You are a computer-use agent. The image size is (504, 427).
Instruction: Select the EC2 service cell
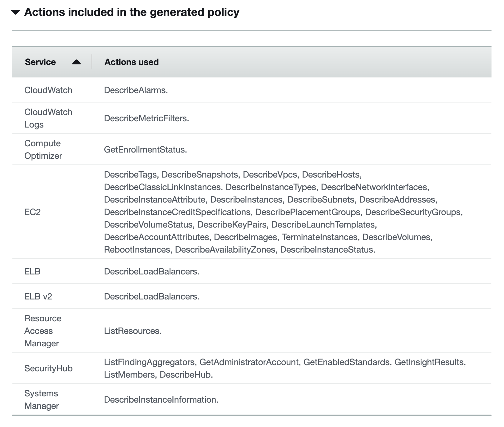(32, 212)
